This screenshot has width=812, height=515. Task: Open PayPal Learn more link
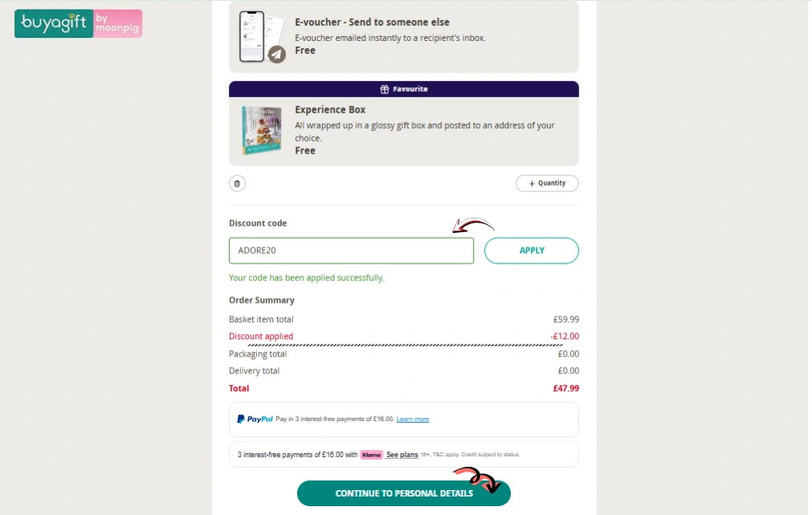pos(413,419)
